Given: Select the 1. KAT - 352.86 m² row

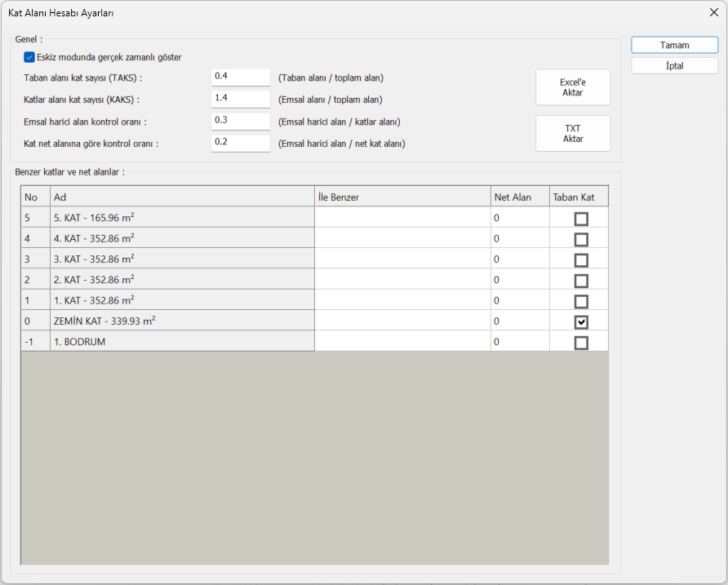Looking at the screenshot, I should pos(181,301).
